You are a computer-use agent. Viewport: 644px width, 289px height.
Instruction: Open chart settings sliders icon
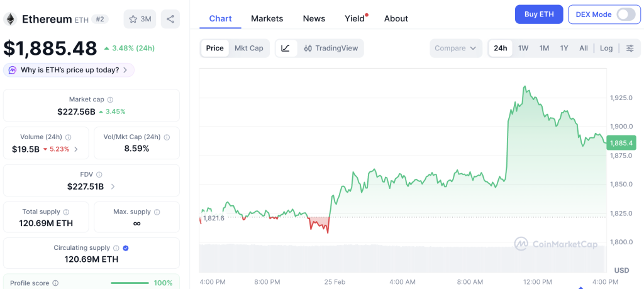point(630,48)
